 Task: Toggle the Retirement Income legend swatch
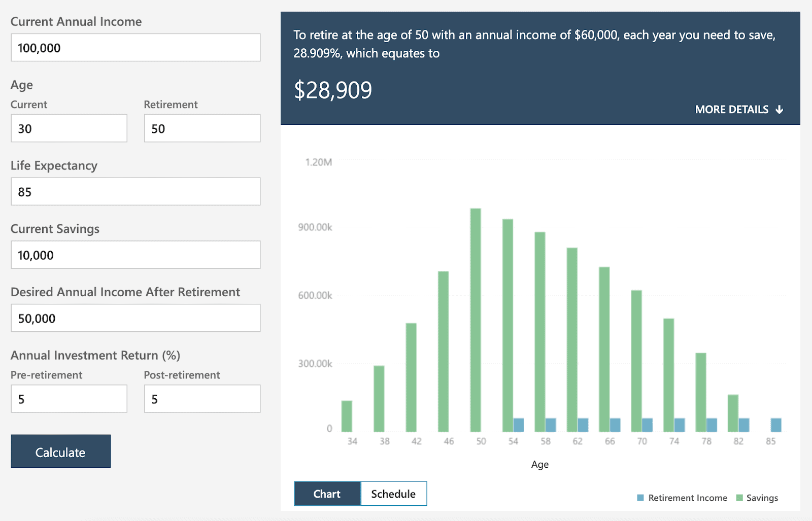640,498
